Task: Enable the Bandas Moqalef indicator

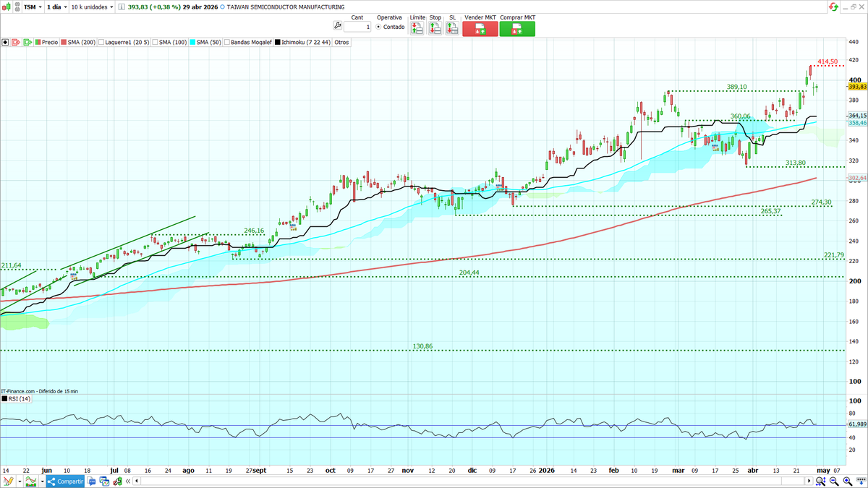Action: [248, 42]
